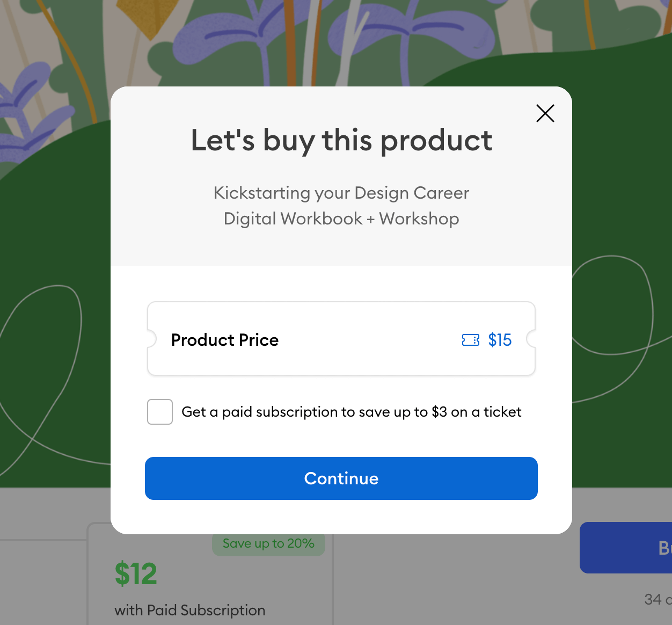Viewport: 672px width, 625px height.
Task: Click the green $12 subscription price
Action: tap(136, 573)
